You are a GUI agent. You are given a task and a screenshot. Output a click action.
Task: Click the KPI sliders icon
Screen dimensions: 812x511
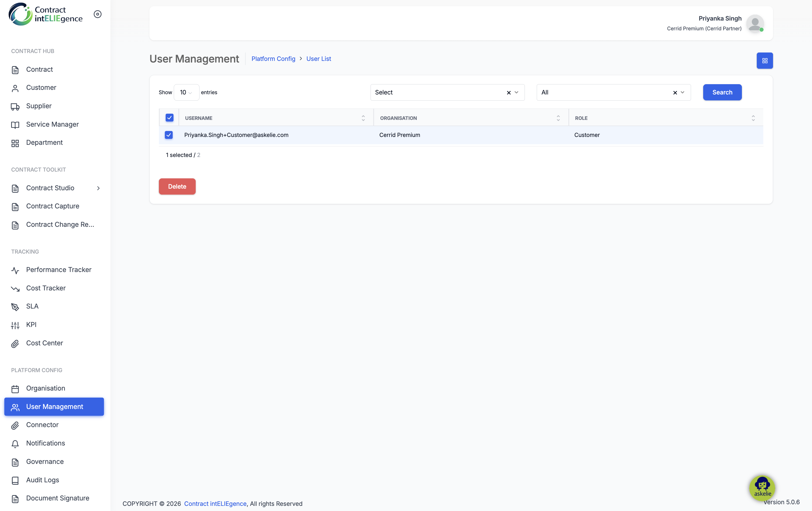click(15, 325)
